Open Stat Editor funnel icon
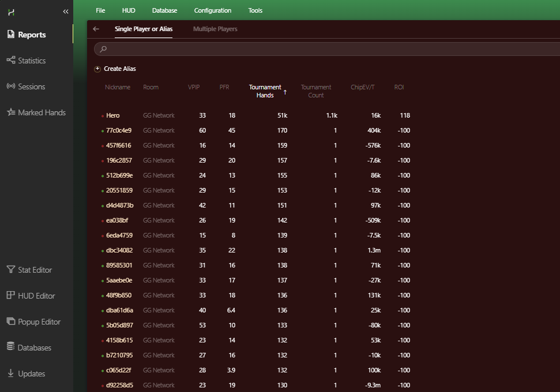Image resolution: width=560 pixels, height=392 pixels. click(x=11, y=269)
